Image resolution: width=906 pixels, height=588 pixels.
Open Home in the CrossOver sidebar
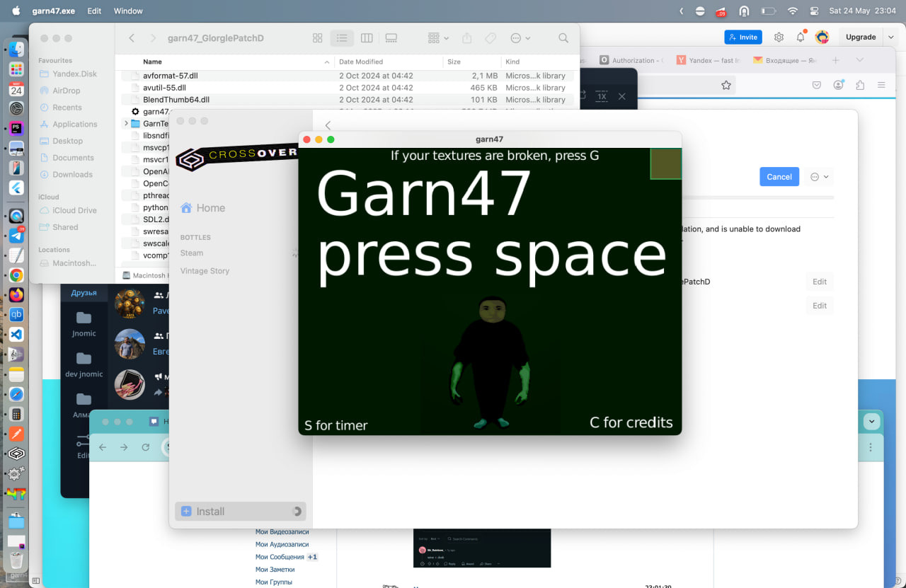[202, 208]
